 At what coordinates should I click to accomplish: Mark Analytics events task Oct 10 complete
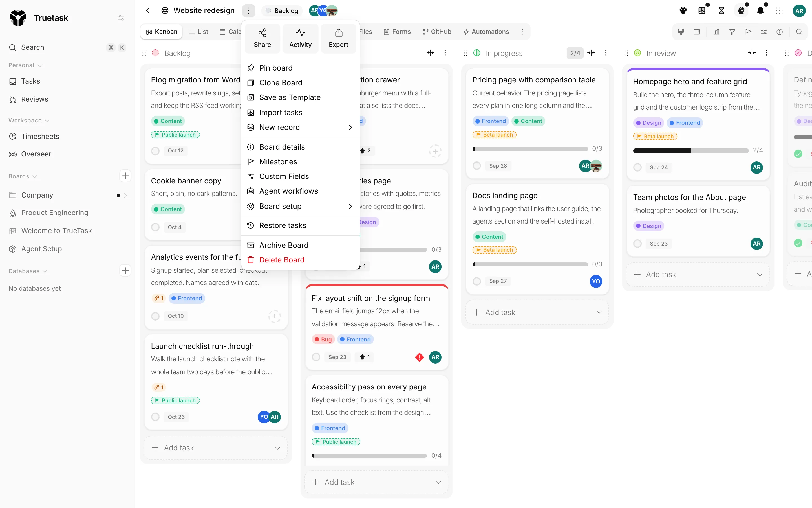click(x=155, y=316)
